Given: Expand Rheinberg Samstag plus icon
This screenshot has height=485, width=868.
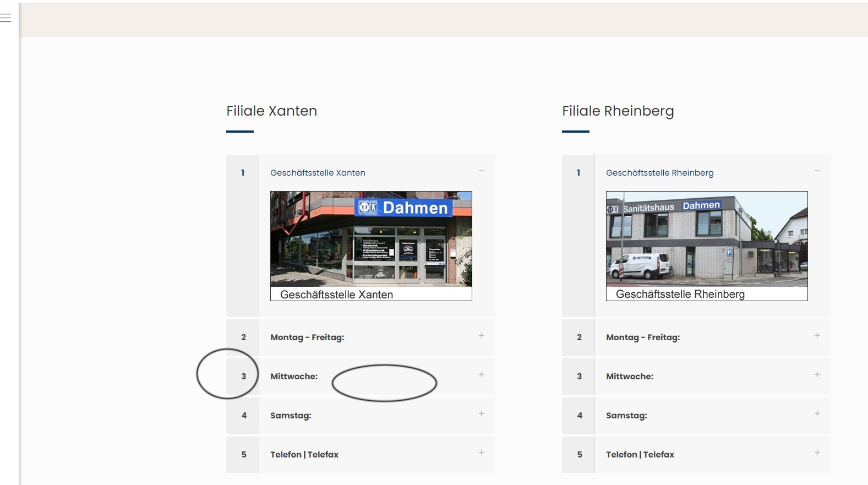Looking at the screenshot, I should (817, 413).
